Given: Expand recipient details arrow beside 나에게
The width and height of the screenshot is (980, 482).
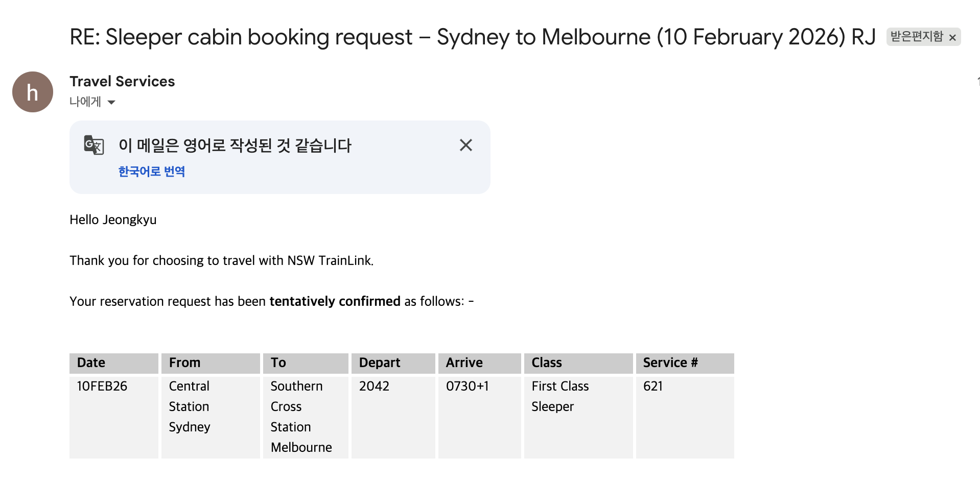Looking at the screenshot, I should [x=111, y=102].
